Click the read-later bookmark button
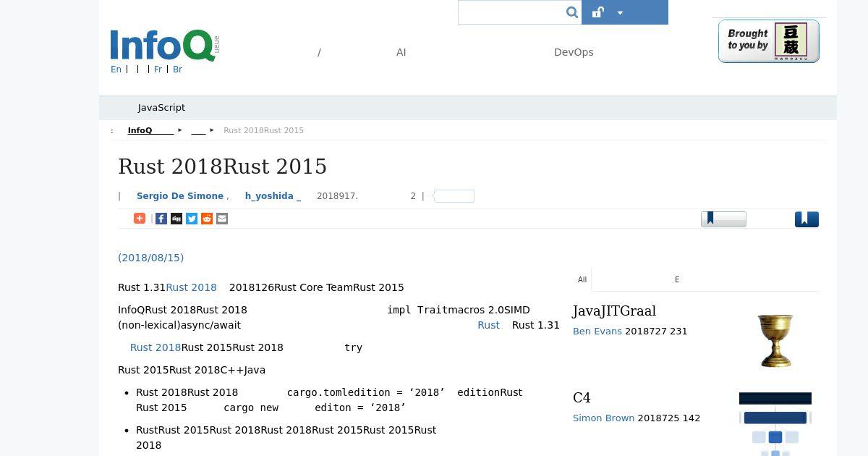868x456 pixels. point(723,219)
